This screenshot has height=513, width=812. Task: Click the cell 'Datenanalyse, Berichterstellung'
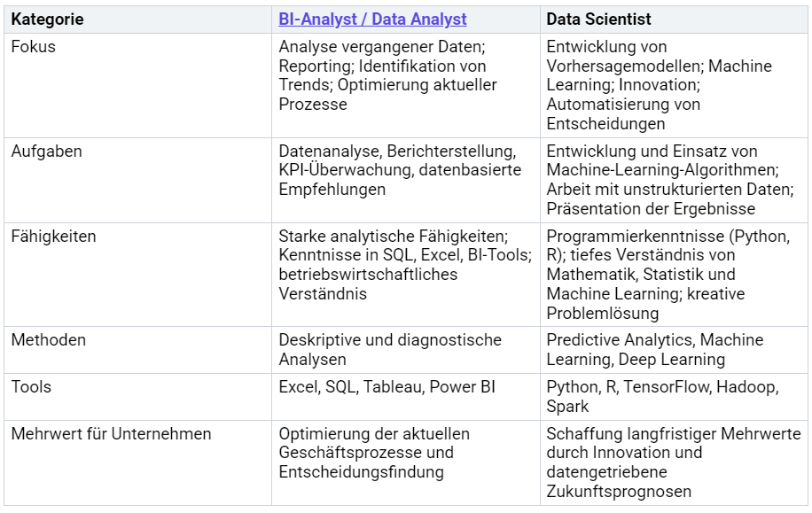coord(405,180)
